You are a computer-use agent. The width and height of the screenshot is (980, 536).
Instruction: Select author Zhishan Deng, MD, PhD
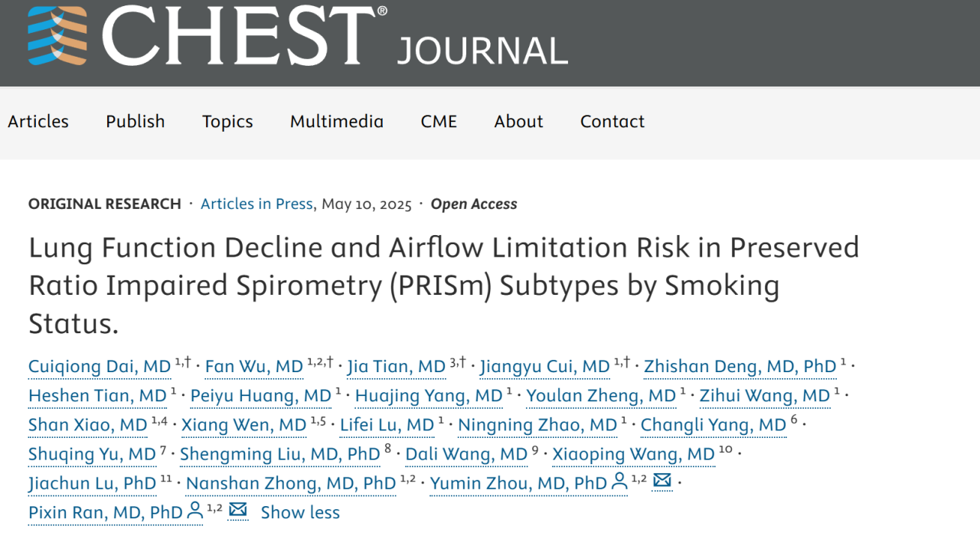click(740, 367)
